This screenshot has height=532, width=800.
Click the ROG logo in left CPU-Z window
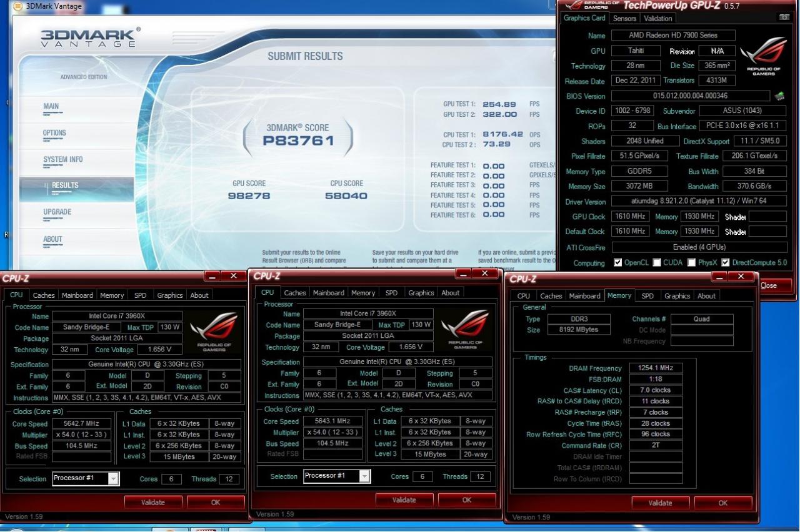pos(214,331)
